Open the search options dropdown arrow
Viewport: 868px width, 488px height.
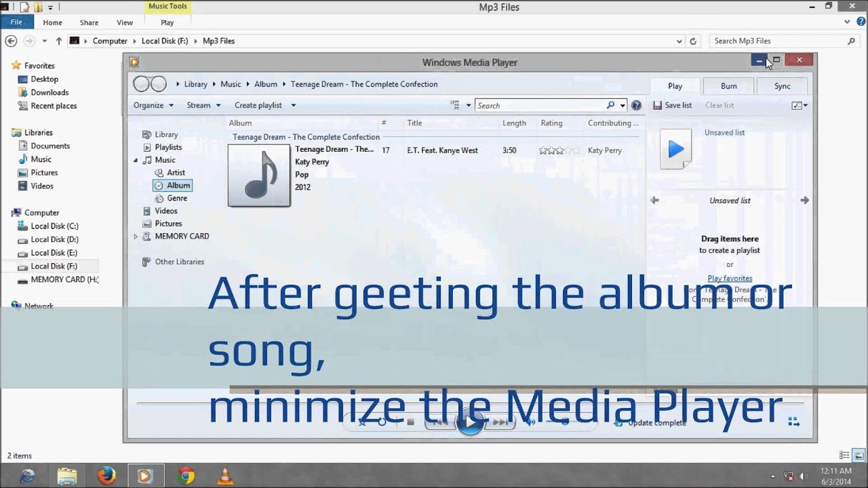click(x=622, y=105)
